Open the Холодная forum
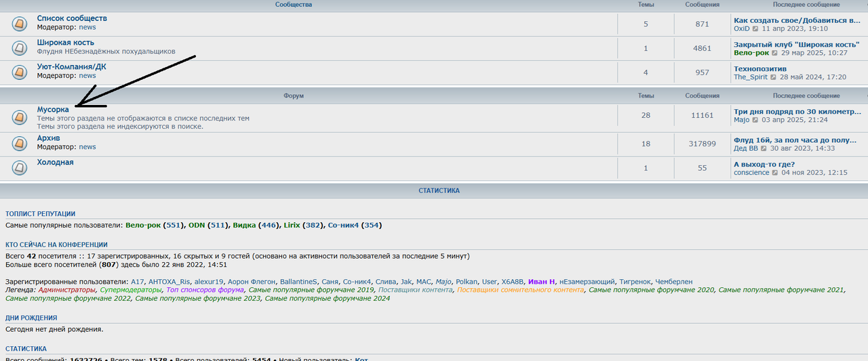Image resolution: width=868 pixels, height=361 pixels. [55, 163]
